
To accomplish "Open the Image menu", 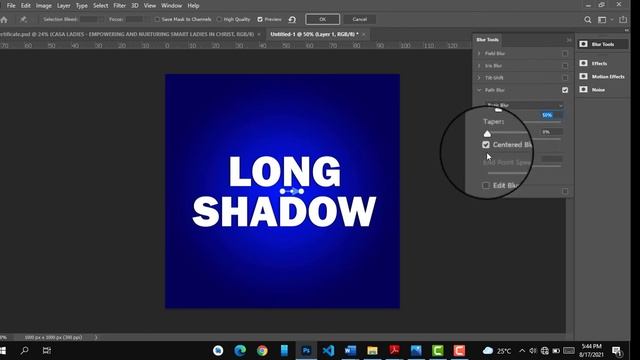I will tap(43, 6).
